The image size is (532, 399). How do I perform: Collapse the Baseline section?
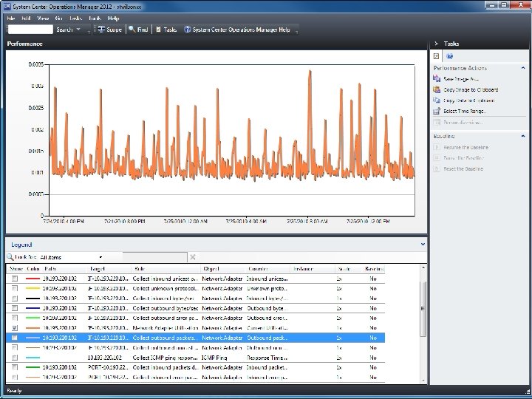coord(523,136)
